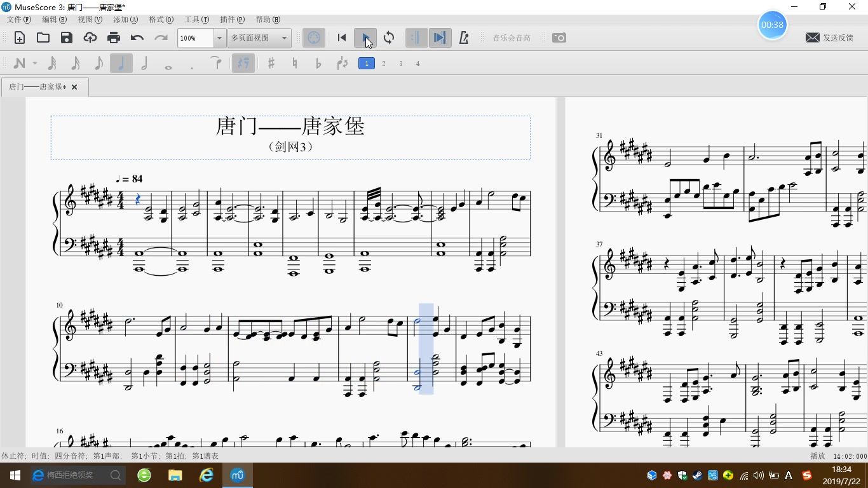Redo the last undone action

(x=161, y=38)
